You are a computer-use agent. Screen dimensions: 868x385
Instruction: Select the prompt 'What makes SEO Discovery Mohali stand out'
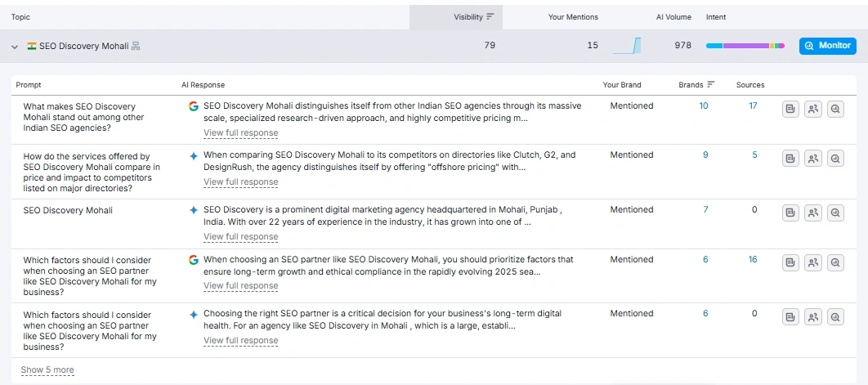point(83,117)
